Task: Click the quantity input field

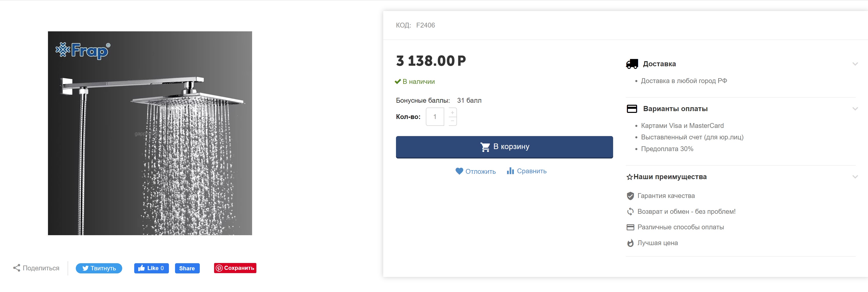Action: click(x=435, y=117)
